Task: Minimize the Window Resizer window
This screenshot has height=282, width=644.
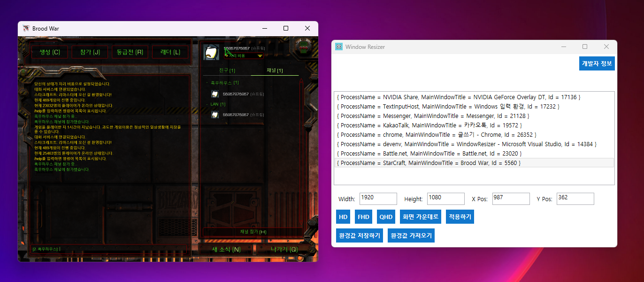Action: tap(563, 47)
